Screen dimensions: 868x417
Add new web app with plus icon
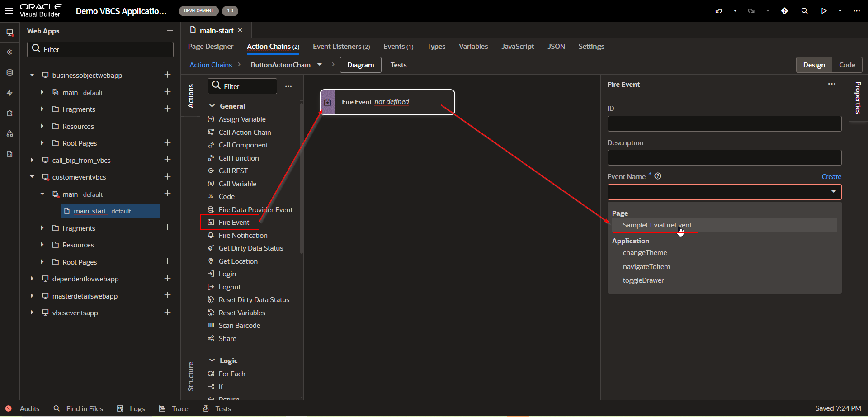(x=170, y=30)
